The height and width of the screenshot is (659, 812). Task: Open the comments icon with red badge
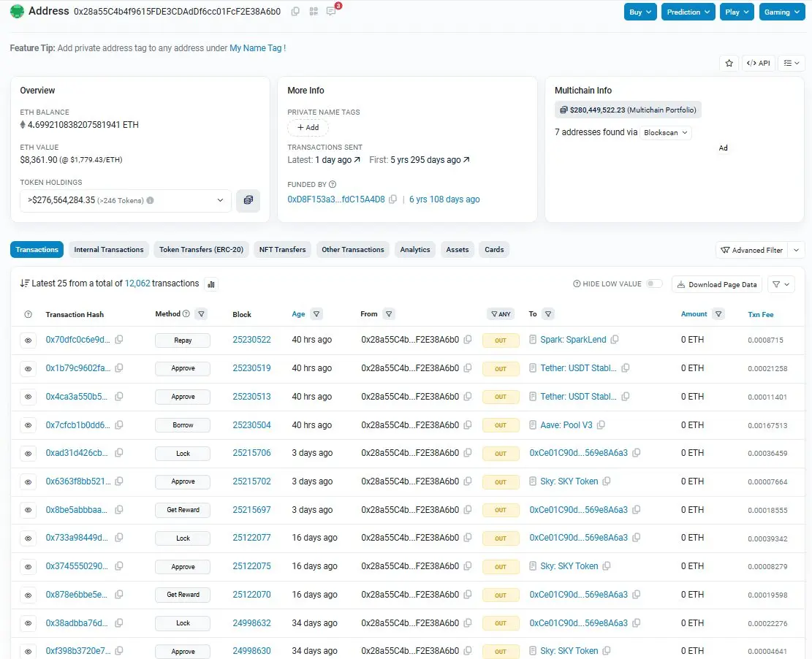[x=331, y=11]
